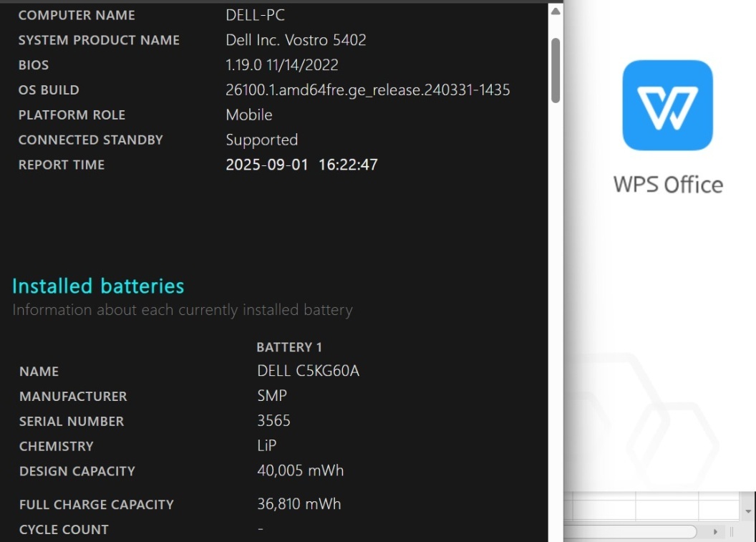Click the LiP chemistry value
Image resolution: width=756 pixels, height=542 pixels.
click(266, 445)
